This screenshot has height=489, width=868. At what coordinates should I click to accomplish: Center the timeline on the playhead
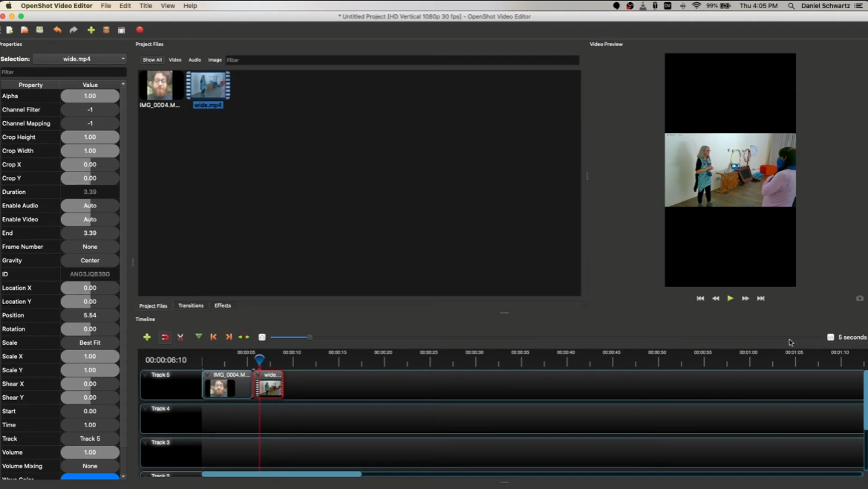(x=244, y=337)
